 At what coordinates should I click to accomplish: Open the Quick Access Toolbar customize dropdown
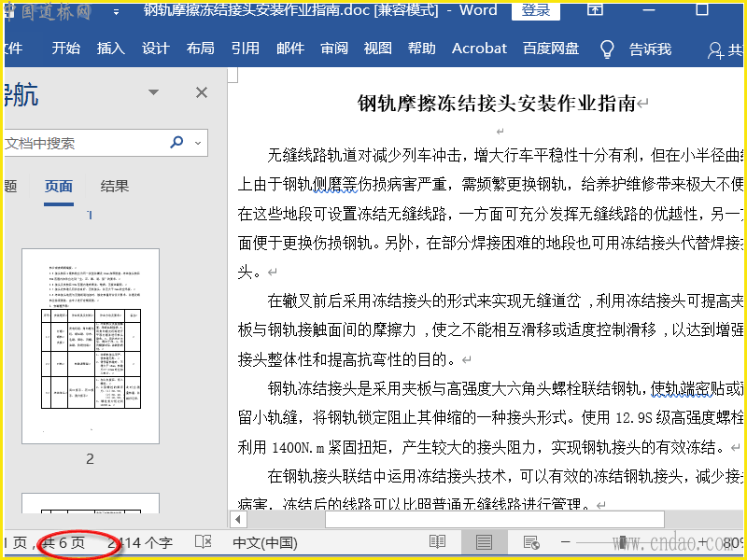[x=116, y=12]
